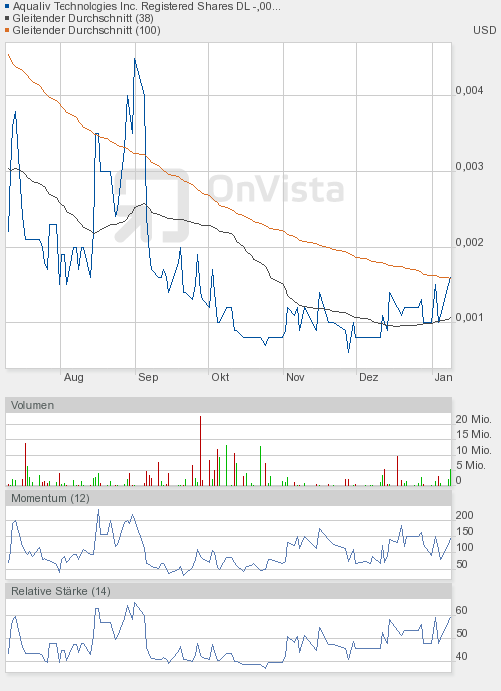Click the USD currency label
Viewport: 501px width, 691px height.
pyautogui.click(x=485, y=30)
